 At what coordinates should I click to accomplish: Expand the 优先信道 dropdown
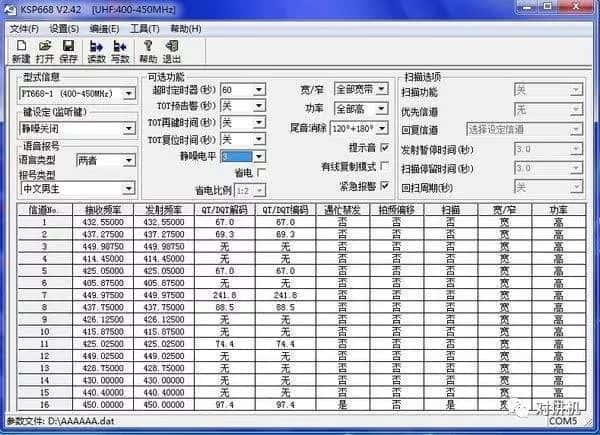(x=575, y=110)
